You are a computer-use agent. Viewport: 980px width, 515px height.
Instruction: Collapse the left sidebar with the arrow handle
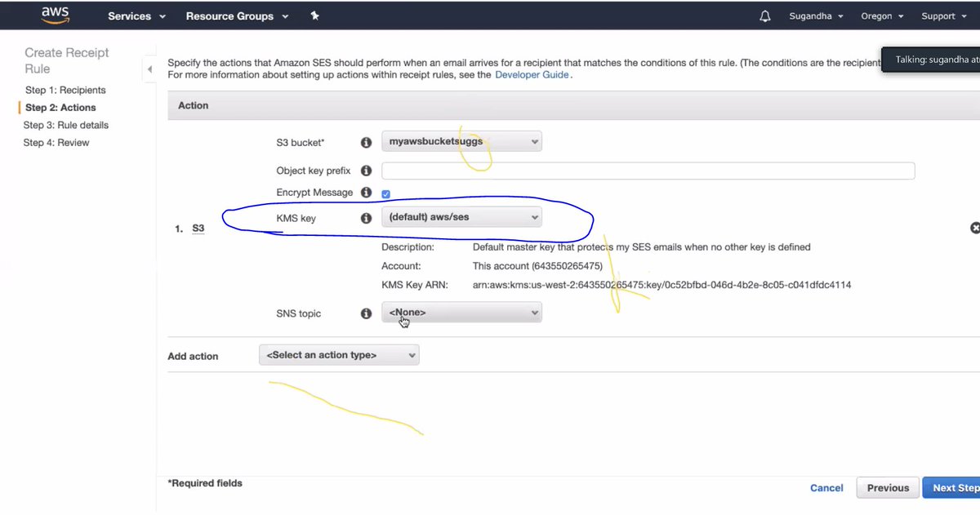149,69
